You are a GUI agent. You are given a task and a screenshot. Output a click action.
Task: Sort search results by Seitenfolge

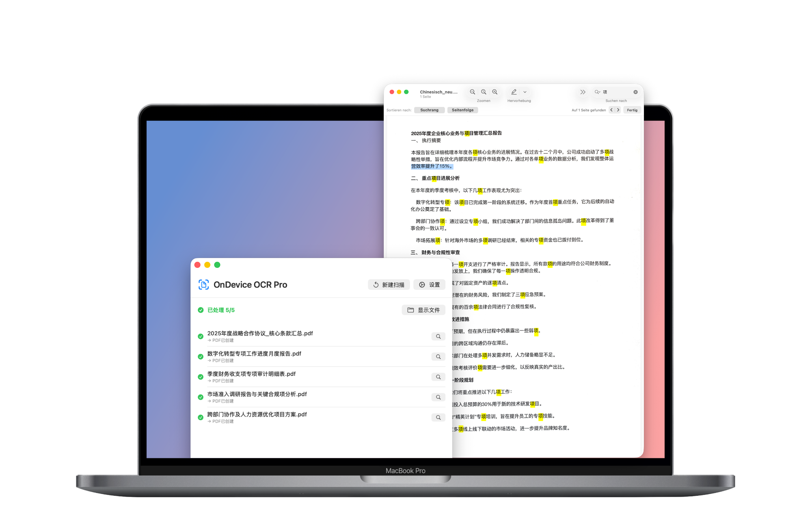pyautogui.click(x=462, y=110)
